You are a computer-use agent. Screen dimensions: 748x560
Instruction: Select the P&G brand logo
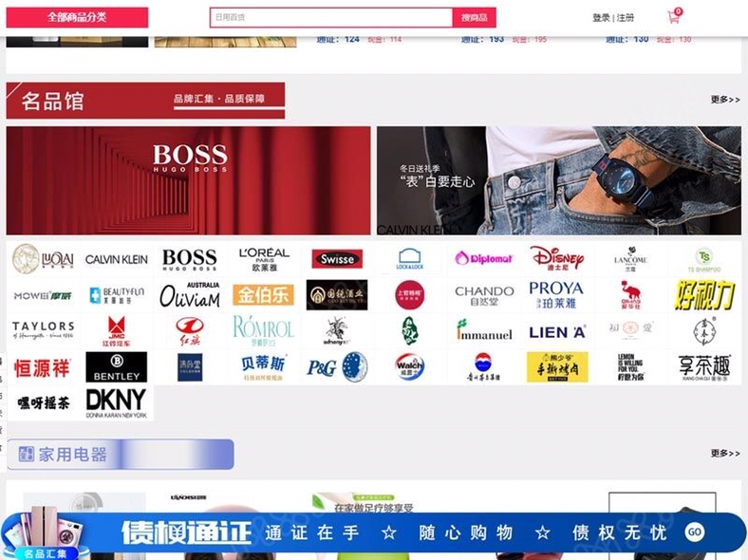click(x=337, y=366)
